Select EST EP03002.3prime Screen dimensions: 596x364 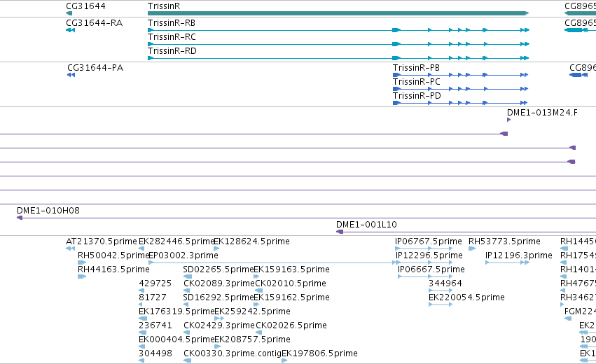(183, 255)
